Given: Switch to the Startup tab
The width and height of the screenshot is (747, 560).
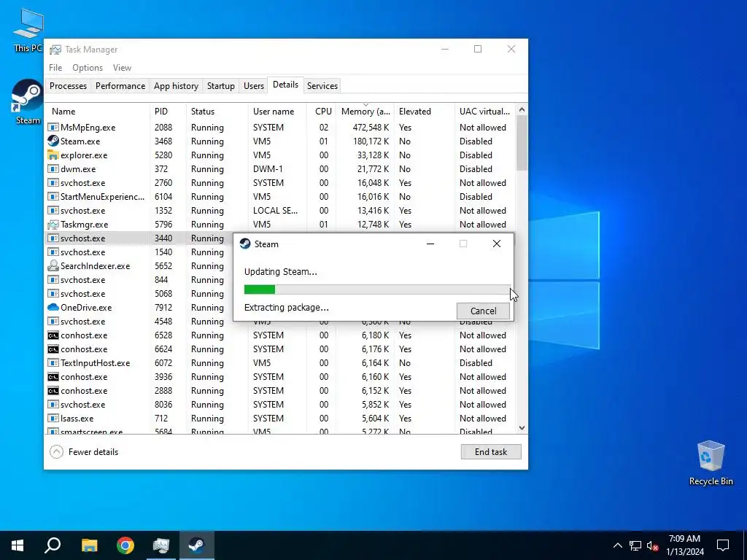Looking at the screenshot, I should click(x=220, y=86).
